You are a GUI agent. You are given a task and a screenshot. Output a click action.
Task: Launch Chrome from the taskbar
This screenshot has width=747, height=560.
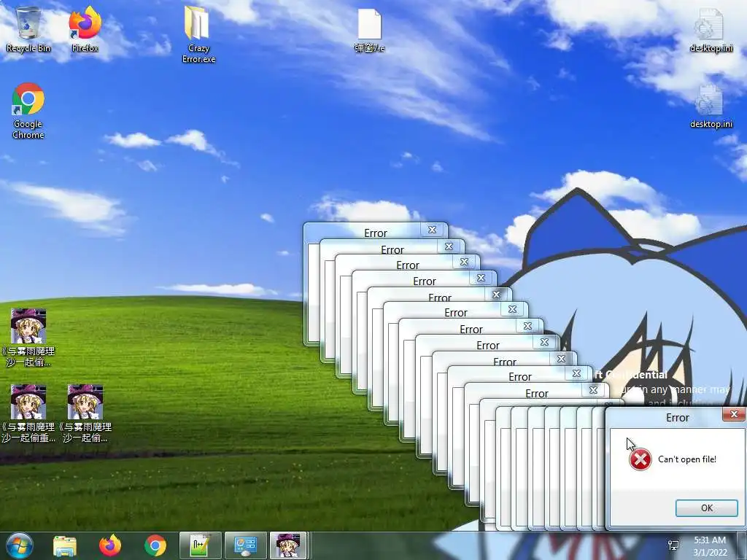pos(155,545)
